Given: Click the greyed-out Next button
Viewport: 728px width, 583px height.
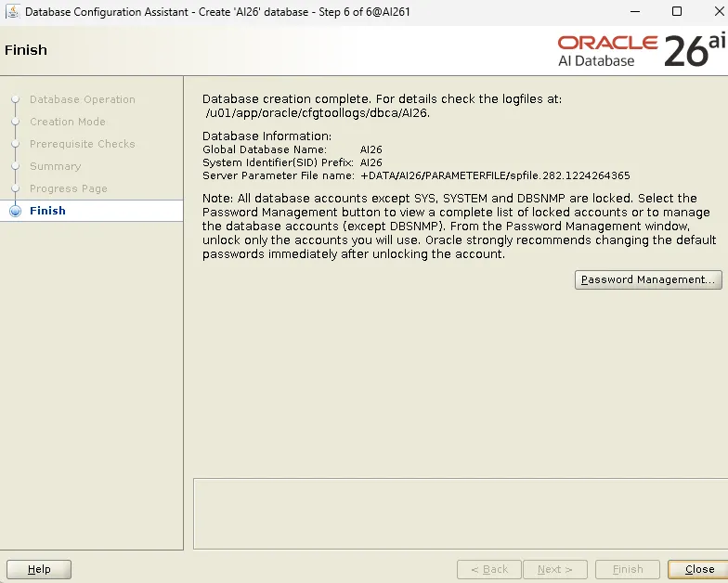Looking at the screenshot, I should [x=555, y=569].
